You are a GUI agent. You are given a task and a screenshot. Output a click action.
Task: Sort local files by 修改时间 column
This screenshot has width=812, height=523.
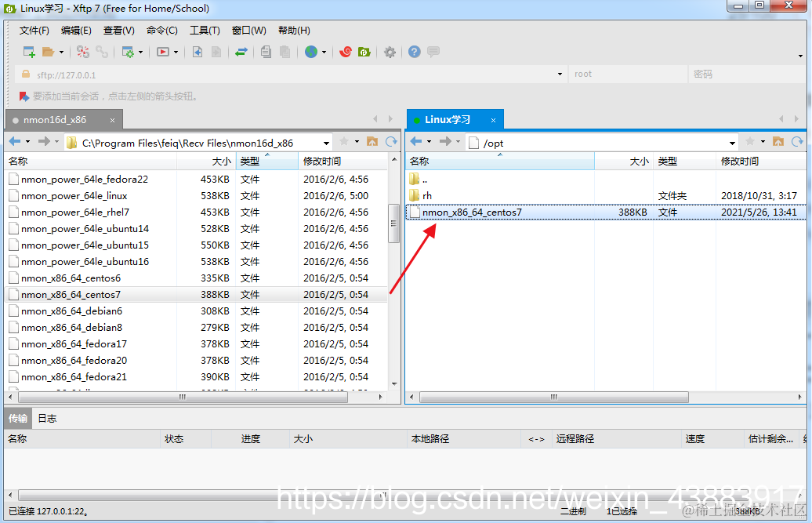[343, 161]
